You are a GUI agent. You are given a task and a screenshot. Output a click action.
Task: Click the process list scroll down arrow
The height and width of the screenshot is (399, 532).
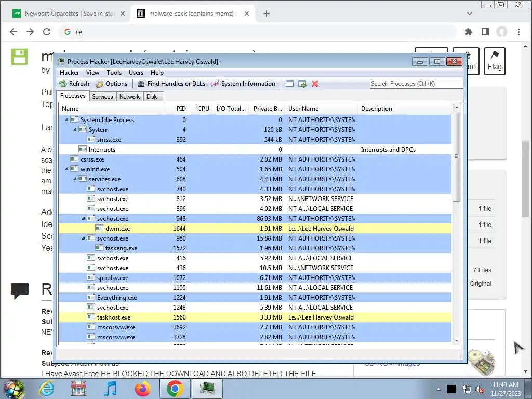(x=456, y=341)
